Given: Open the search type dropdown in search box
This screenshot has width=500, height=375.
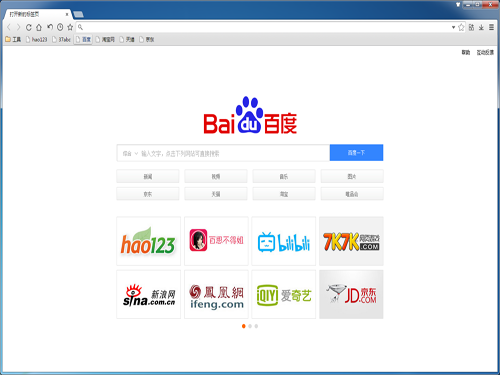Looking at the screenshot, I should coord(130,154).
